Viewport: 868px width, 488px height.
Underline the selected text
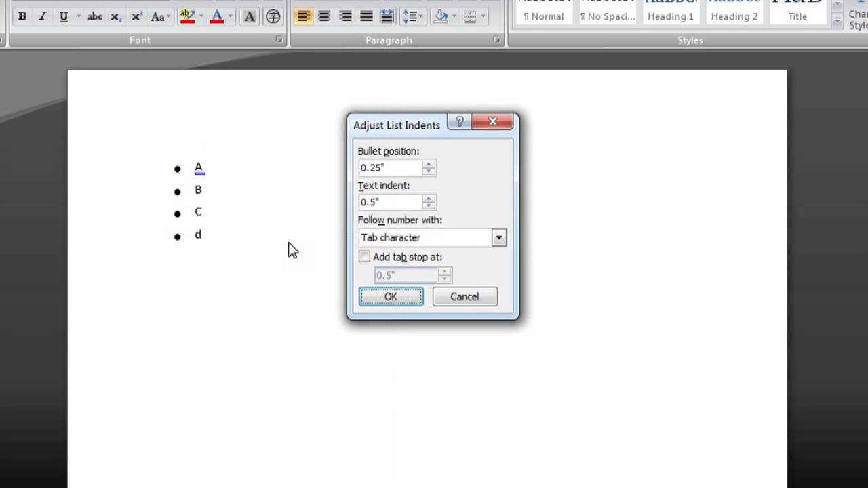coord(63,16)
